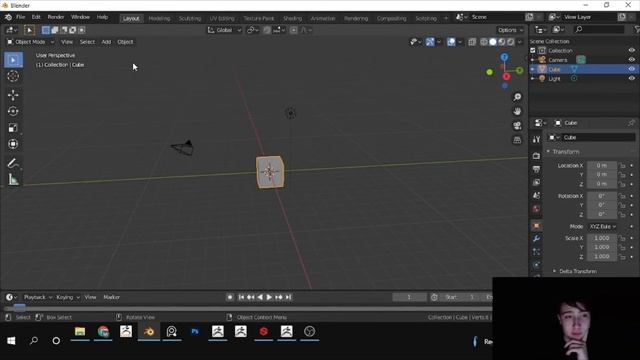Play the animation forward
This screenshot has width=640, height=360.
click(x=269, y=297)
